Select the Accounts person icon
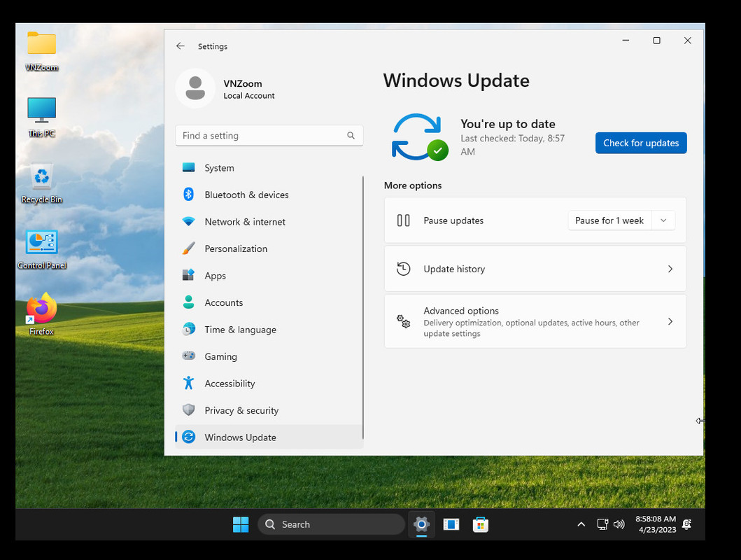The width and height of the screenshot is (741, 560). (x=188, y=302)
